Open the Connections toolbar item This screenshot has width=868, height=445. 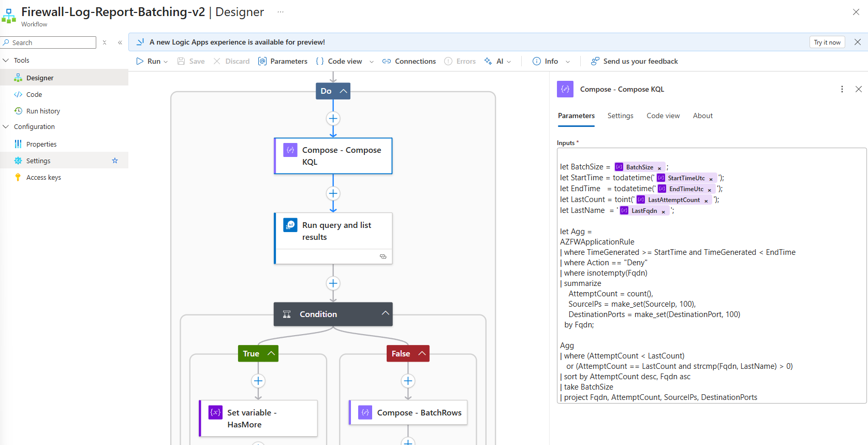point(409,61)
